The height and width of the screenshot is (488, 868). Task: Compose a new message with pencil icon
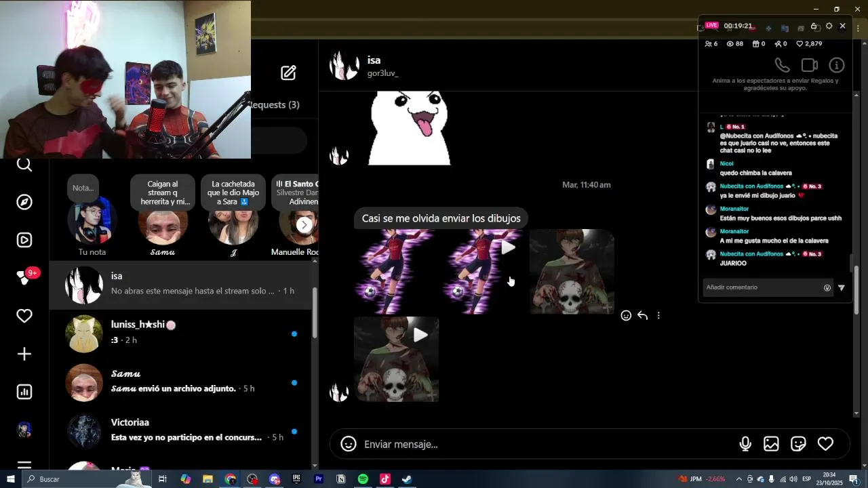pos(288,73)
